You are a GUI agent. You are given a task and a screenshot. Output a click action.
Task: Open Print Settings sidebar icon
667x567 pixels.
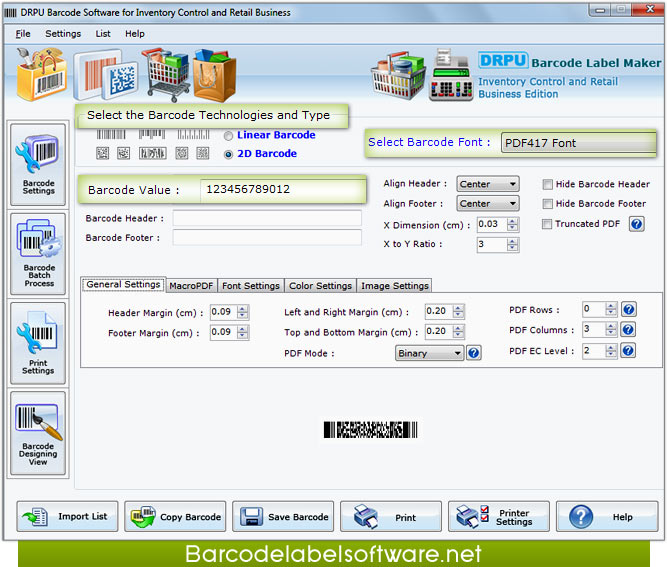coord(38,343)
